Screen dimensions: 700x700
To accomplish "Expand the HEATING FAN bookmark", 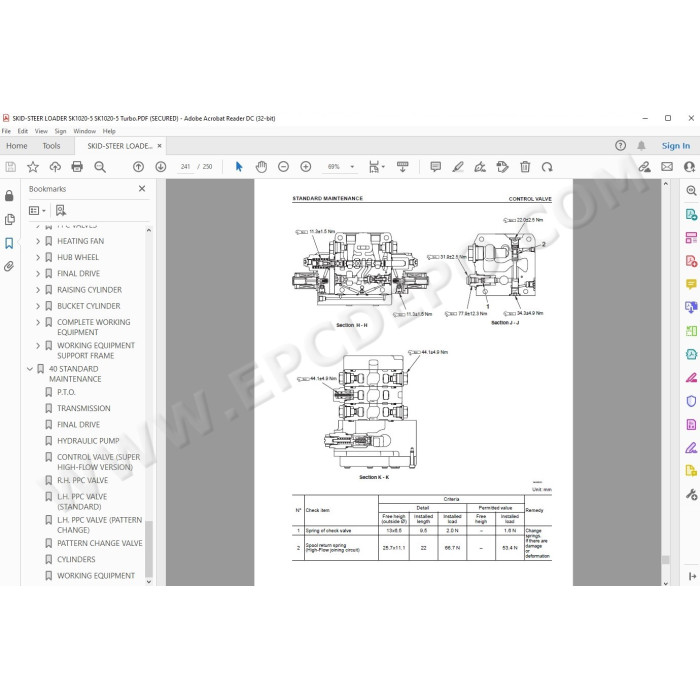I will [38, 241].
